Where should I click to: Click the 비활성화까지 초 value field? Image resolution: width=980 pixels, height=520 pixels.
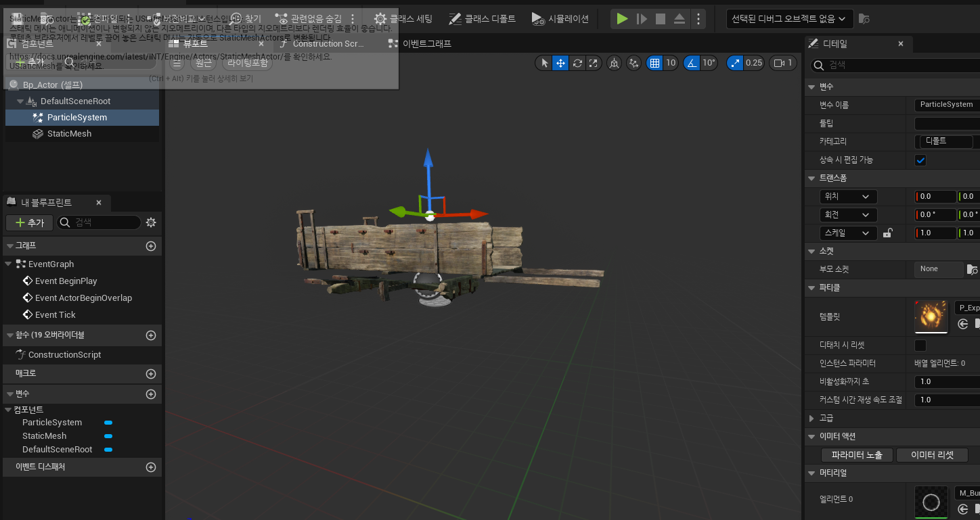947,382
